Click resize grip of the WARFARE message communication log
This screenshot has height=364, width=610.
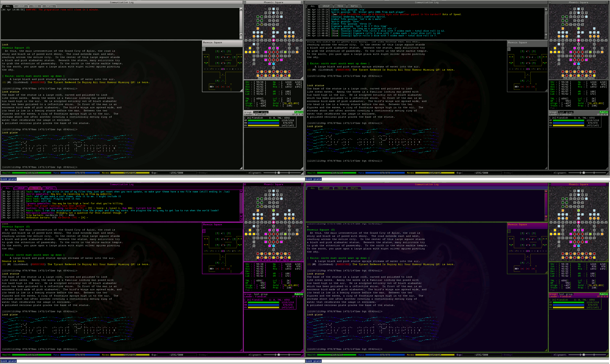(x=241, y=38)
